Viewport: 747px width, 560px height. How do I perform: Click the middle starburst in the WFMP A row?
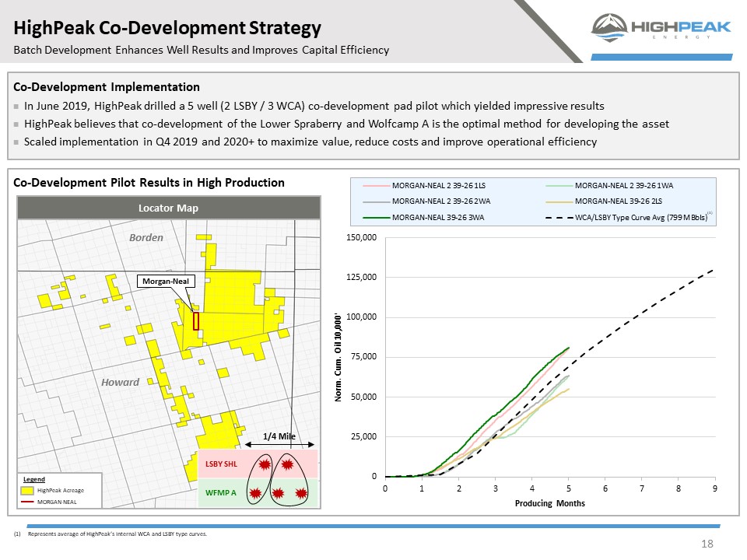click(279, 493)
